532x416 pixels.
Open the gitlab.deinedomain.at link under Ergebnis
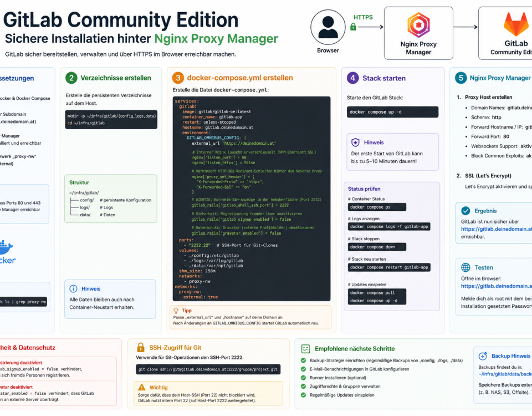point(497,229)
